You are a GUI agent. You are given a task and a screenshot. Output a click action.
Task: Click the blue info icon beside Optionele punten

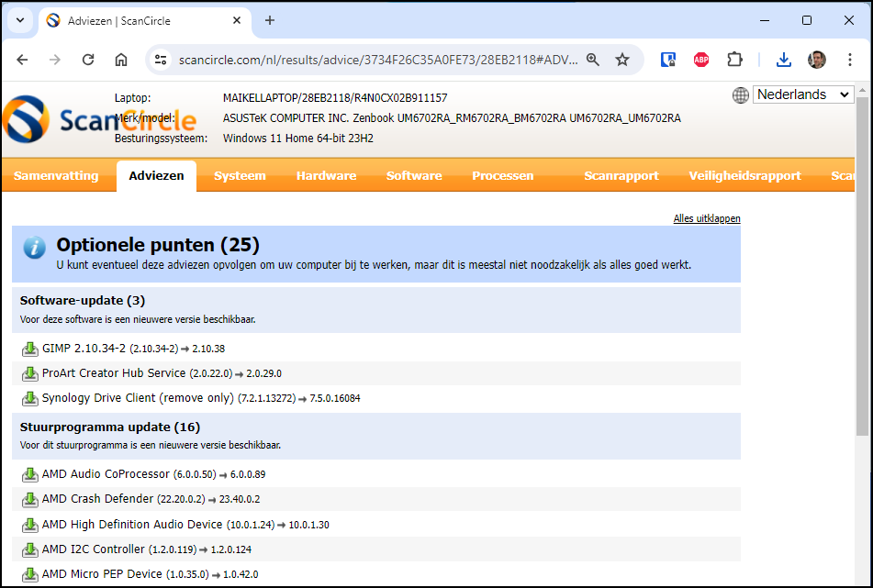tap(35, 248)
